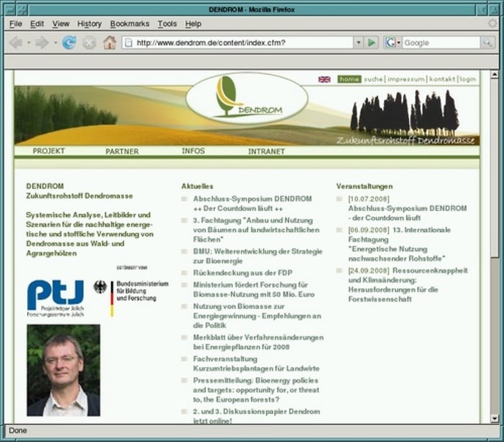Open the [24.09.2008] Ressourcenknappheit event
This screenshot has width=504, height=442.
(408, 285)
